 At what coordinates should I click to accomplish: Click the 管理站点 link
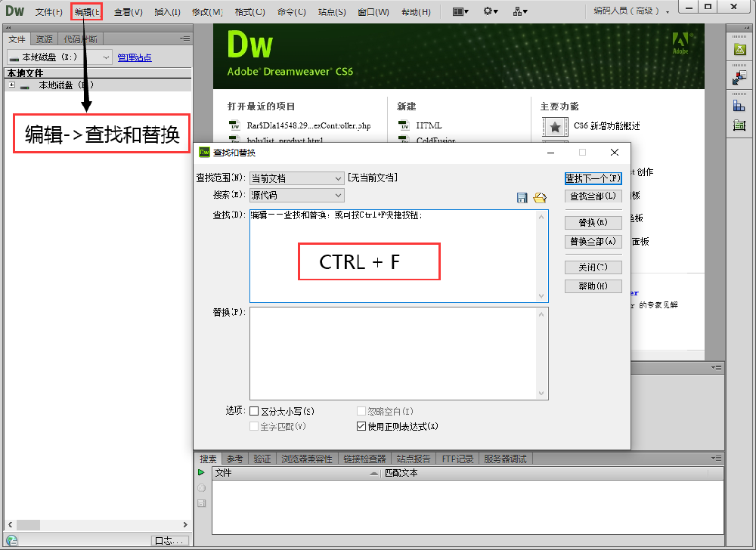(135, 57)
